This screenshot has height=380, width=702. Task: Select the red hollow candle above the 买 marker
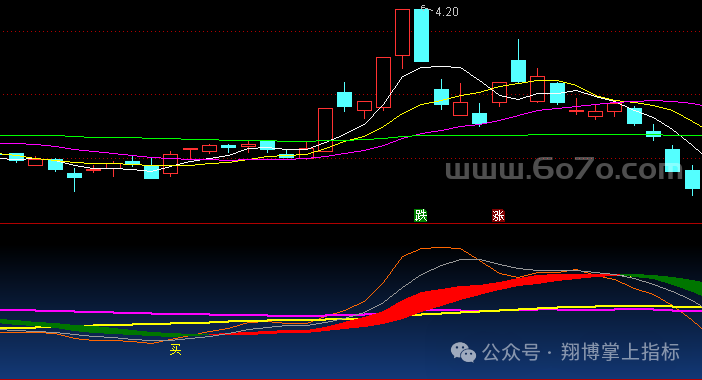(171, 164)
